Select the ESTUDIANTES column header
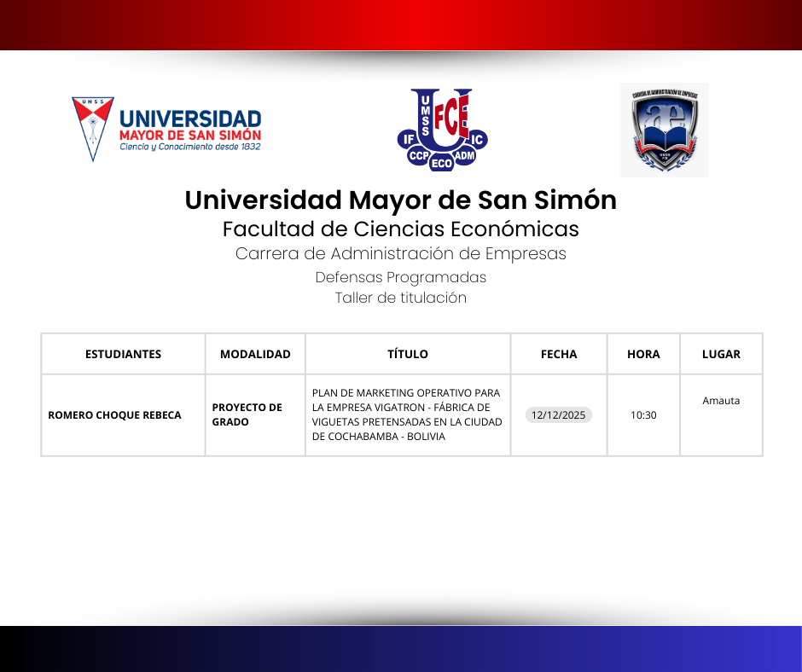 (123, 354)
